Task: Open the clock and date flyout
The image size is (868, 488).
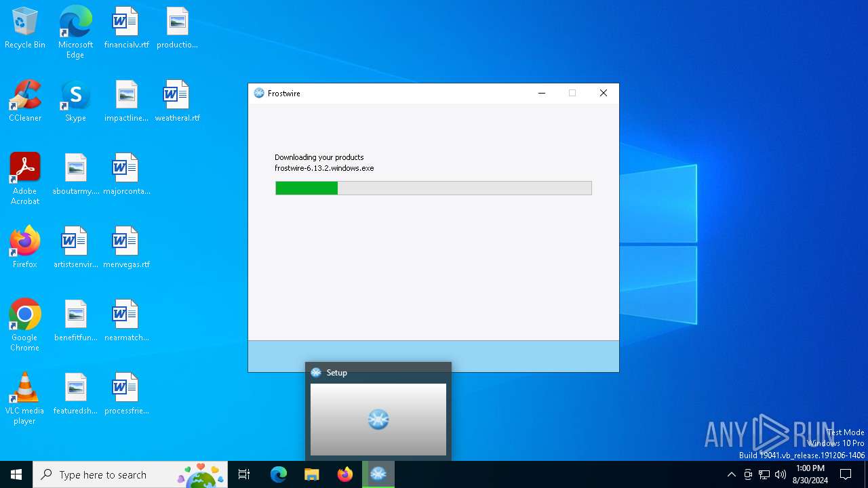Action: click(x=810, y=474)
